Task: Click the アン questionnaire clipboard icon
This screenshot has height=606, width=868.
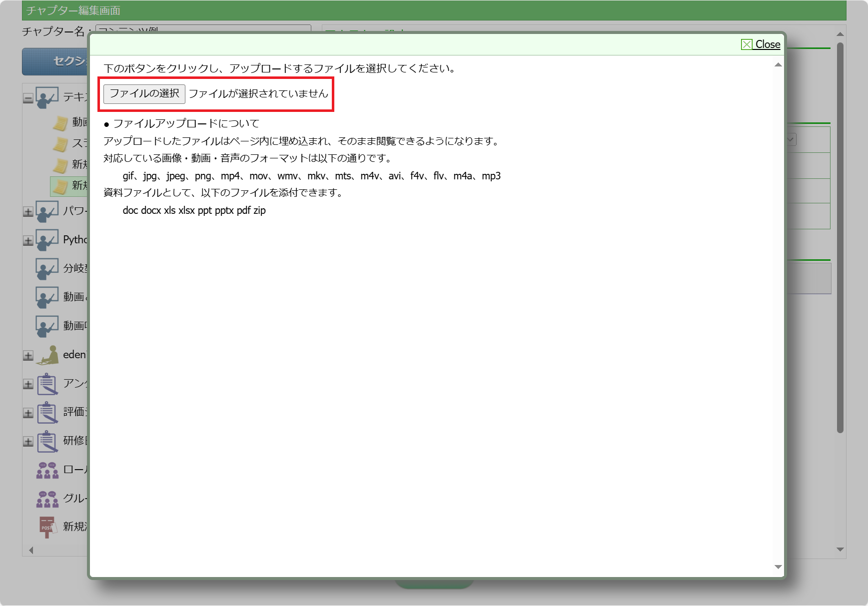Action: (47, 384)
